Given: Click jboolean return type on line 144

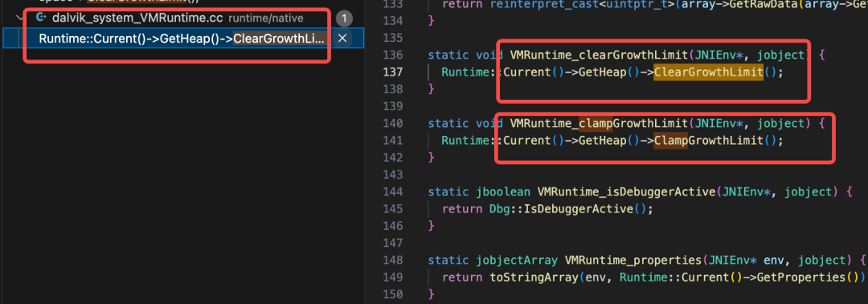Looking at the screenshot, I should pos(503,192).
